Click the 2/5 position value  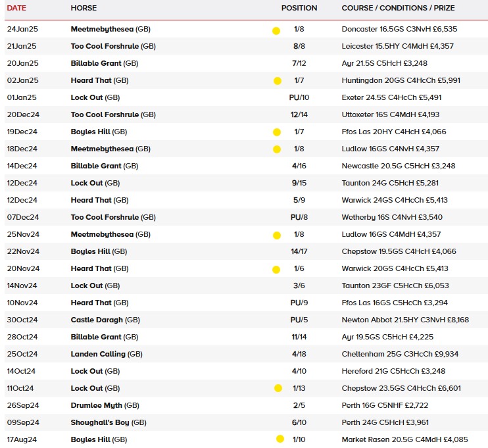click(299, 406)
